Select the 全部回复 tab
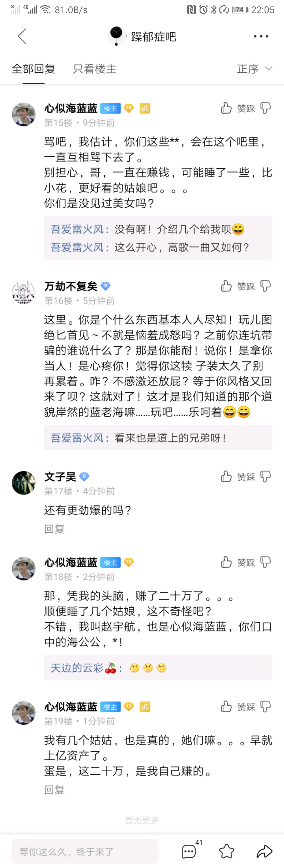This screenshot has width=284, height=868. click(x=33, y=69)
